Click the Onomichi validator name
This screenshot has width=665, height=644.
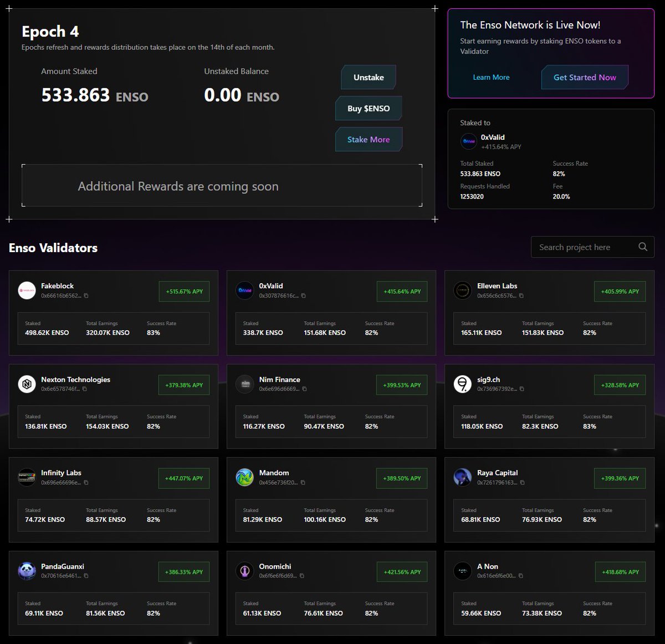(275, 566)
